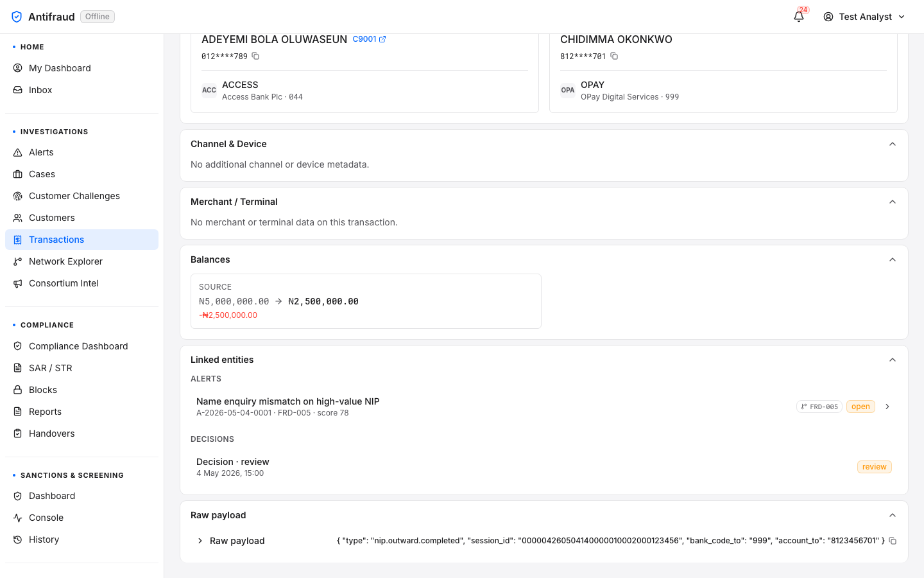Screen dimensions: 924x578
Task: Click the open status badge
Action: [x=860, y=407]
